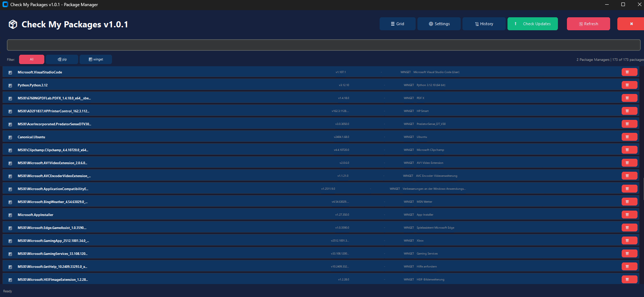Select the Microsoft.VisualStudioCode package name
The height and width of the screenshot is (297, 644).
(40, 72)
